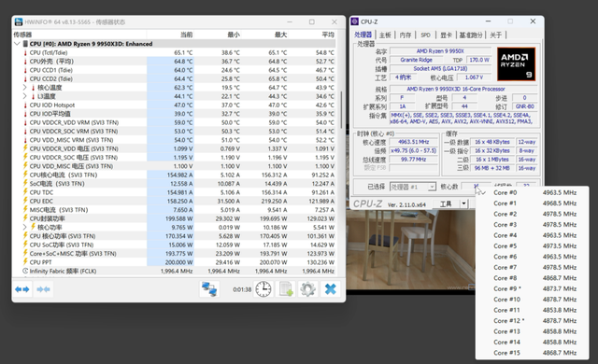Expand the 核心温度 tree node

click(x=25, y=88)
